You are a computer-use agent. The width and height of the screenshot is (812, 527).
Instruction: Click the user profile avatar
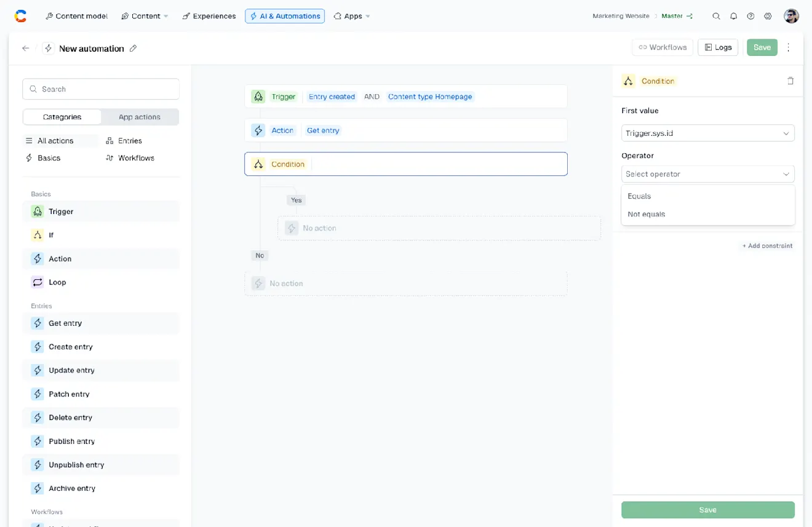pos(791,16)
